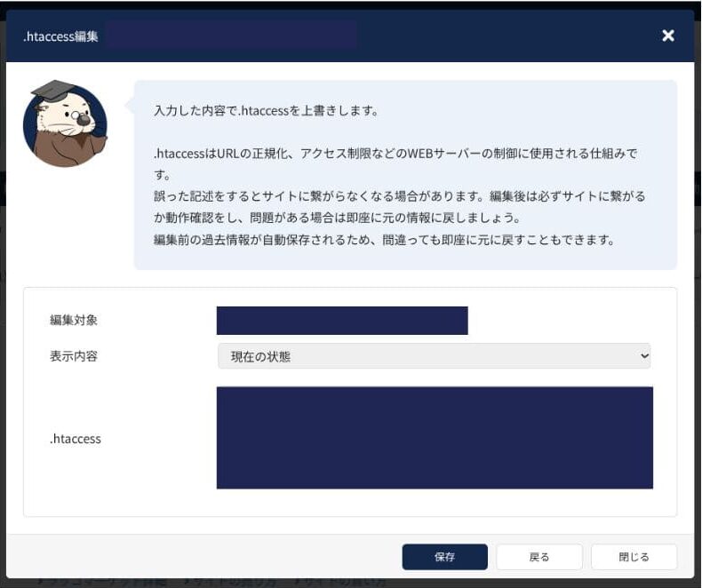
Task: Click the .htaccess label left of the editor
Action: [76, 438]
